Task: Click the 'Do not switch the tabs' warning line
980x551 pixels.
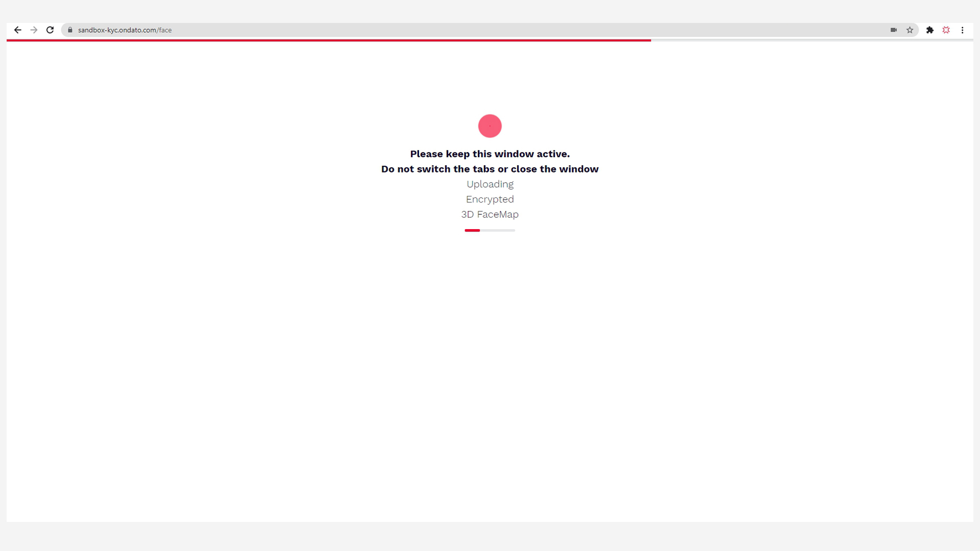Action: pos(490,169)
